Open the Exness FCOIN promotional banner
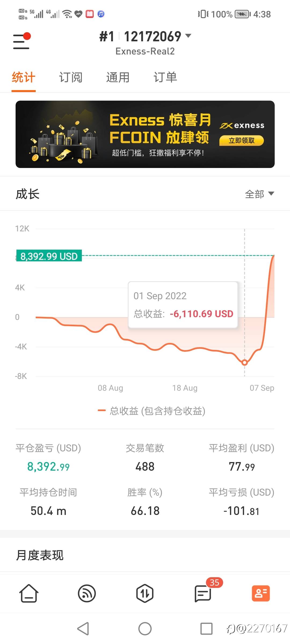Image resolution: width=290 pixels, height=644 pixels. 145,134
